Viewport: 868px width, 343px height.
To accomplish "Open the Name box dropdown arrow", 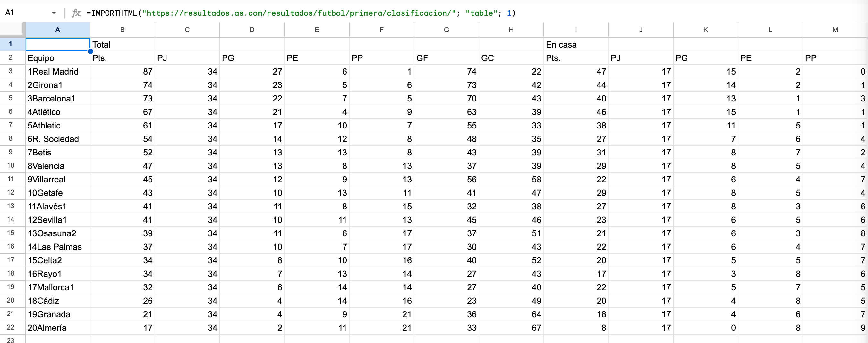I will (54, 13).
